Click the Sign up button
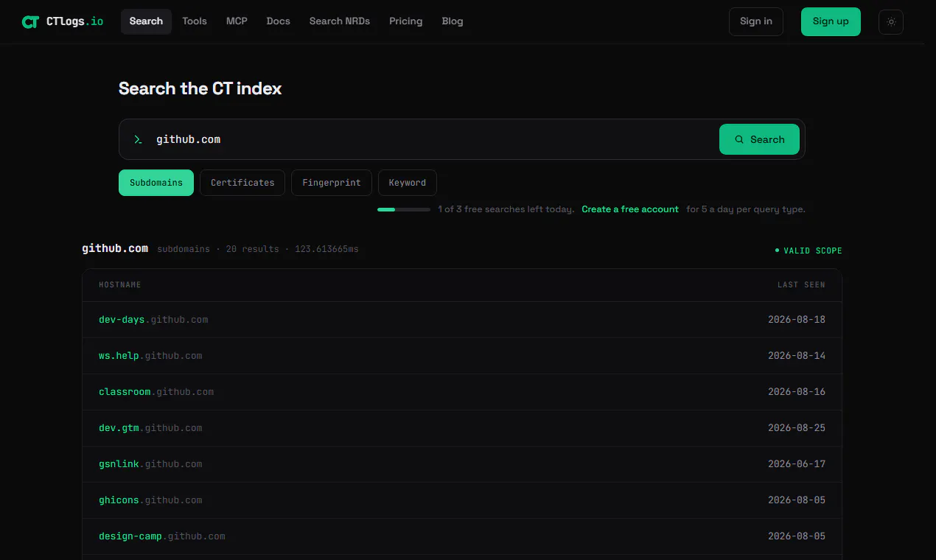 (831, 21)
